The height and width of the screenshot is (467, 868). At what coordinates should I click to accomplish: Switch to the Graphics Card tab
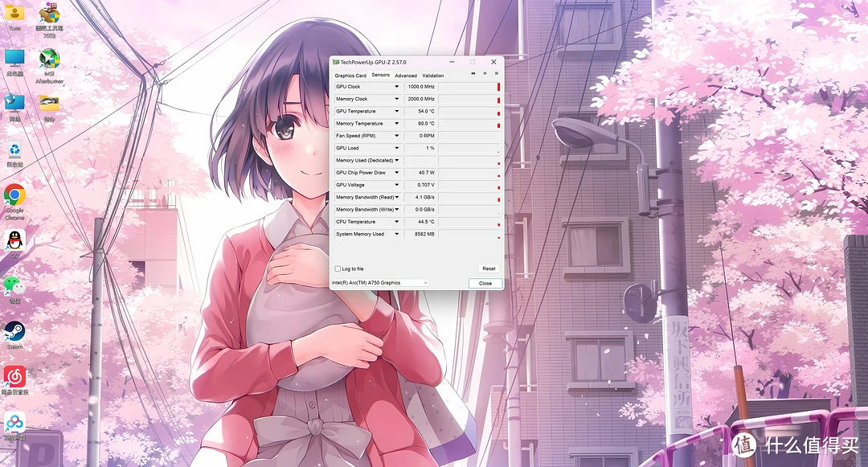tap(350, 76)
